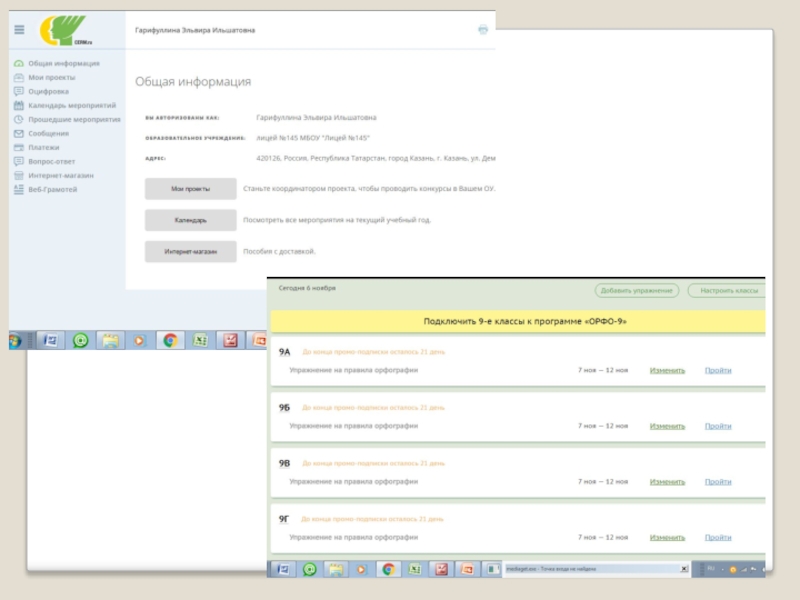Screen dimensions: 800x600
Task: Open Media Player in the bottom window taskbar
Action: point(361,569)
